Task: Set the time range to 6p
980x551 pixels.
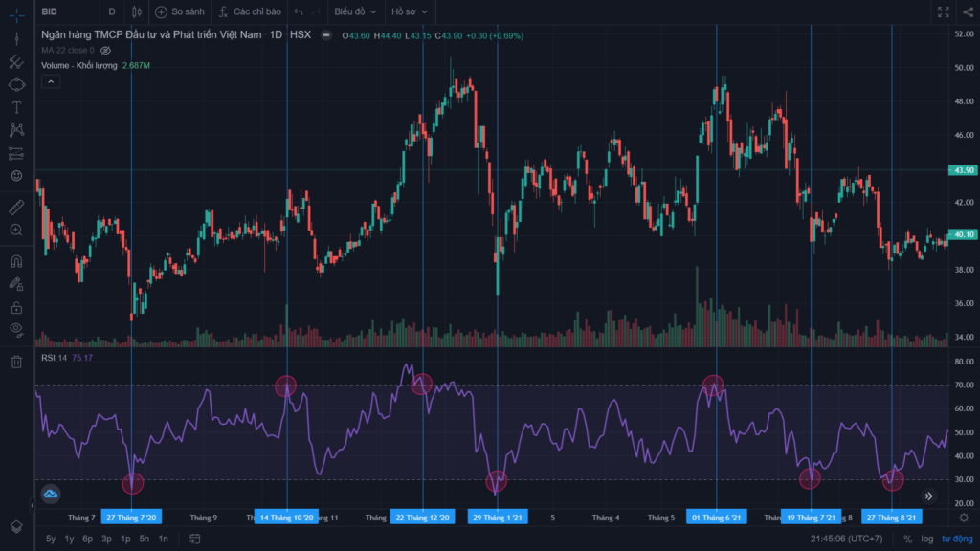Action: coord(87,539)
